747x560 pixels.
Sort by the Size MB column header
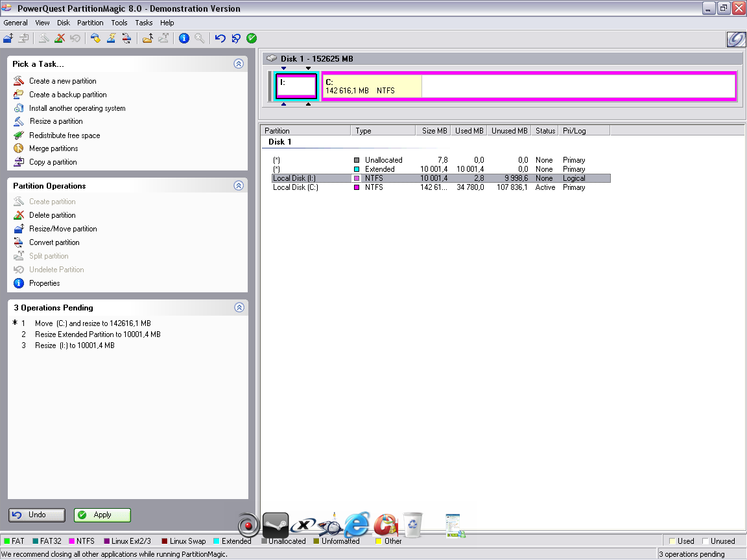(433, 130)
